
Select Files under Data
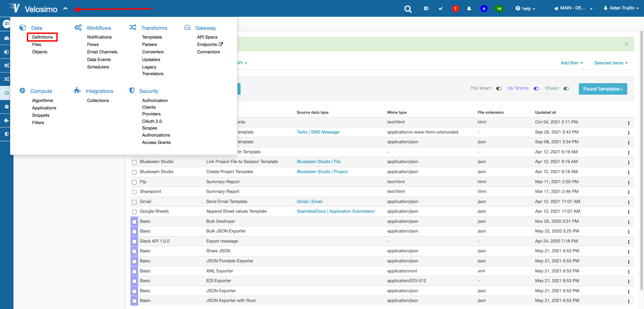[x=37, y=44]
